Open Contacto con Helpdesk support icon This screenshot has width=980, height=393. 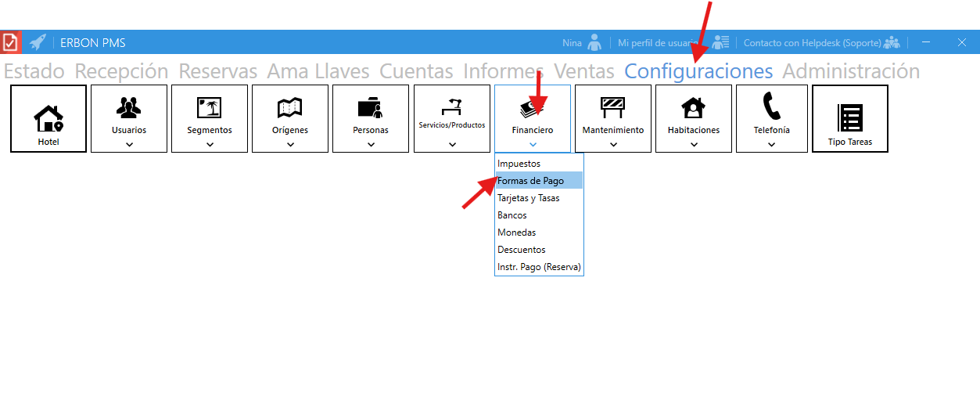click(892, 42)
